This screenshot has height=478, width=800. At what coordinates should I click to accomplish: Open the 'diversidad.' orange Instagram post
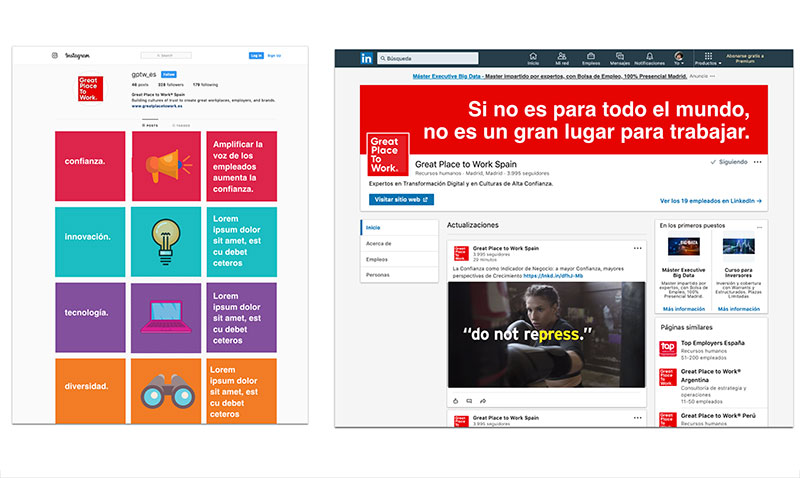(90, 391)
